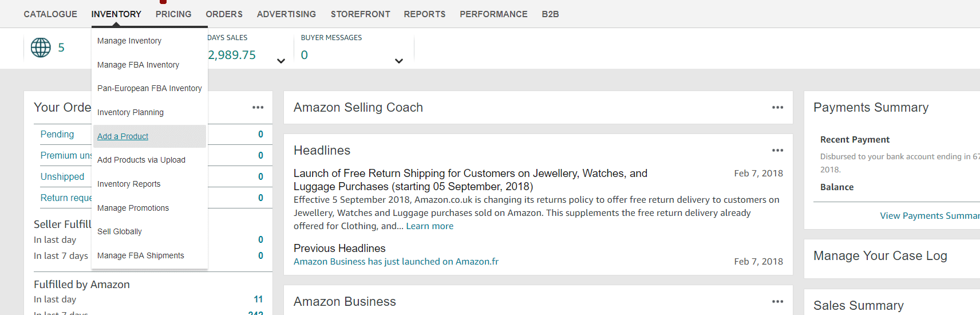Select Add Products via Upload option
The height and width of the screenshot is (315, 980).
tap(141, 160)
